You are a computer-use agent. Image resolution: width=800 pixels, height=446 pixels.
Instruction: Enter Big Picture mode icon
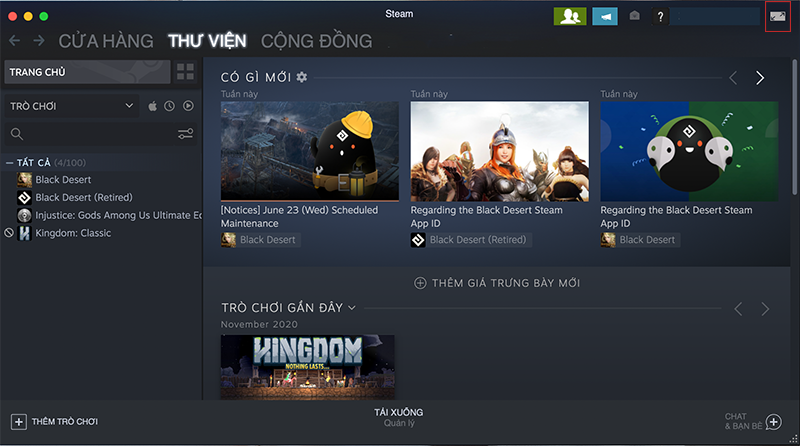[x=778, y=16]
